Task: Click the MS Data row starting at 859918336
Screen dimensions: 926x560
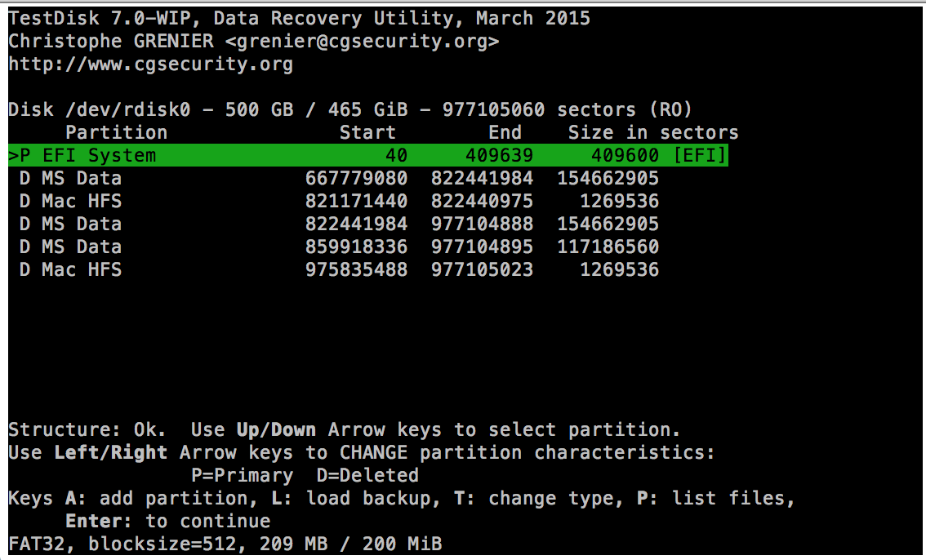Action: click(339, 247)
